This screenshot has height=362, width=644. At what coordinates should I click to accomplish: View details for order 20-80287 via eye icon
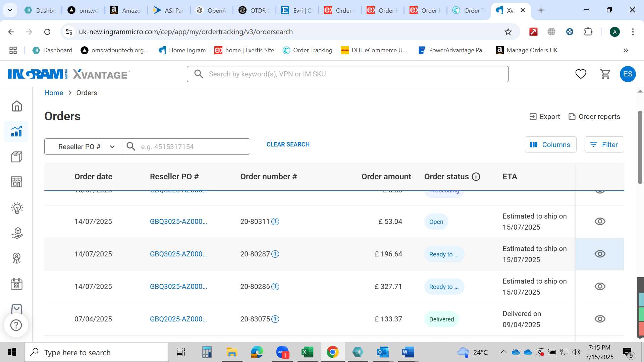point(600,254)
